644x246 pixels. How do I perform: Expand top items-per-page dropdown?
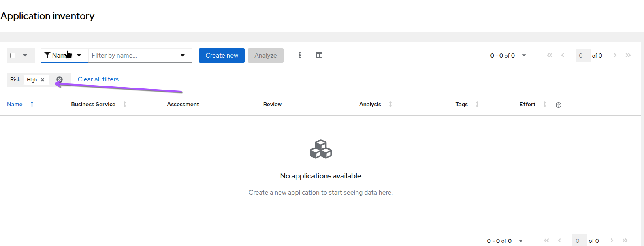pos(524,56)
